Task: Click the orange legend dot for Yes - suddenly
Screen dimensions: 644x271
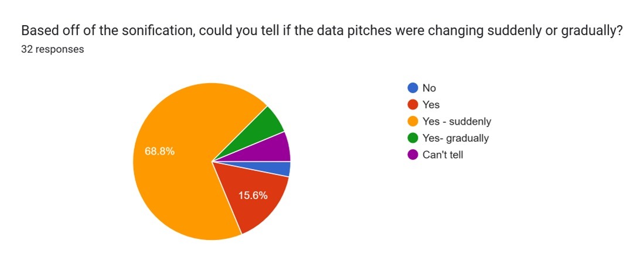Action: (x=413, y=122)
